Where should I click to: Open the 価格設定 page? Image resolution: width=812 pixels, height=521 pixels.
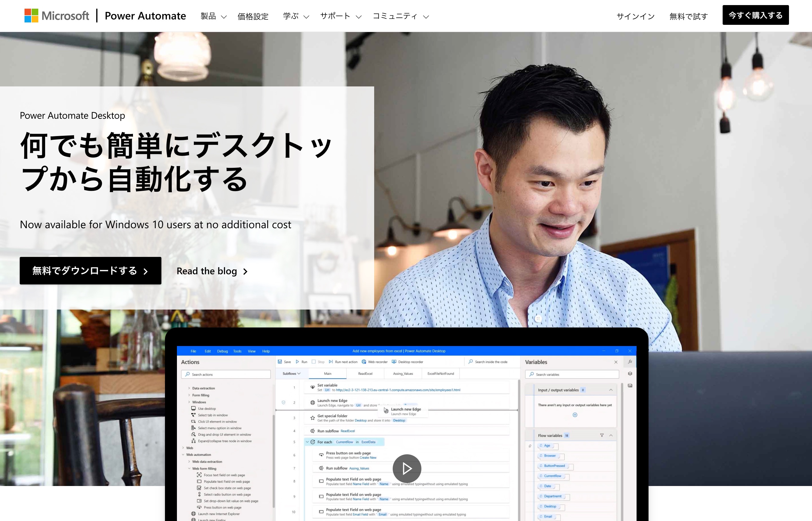pyautogui.click(x=253, y=16)
